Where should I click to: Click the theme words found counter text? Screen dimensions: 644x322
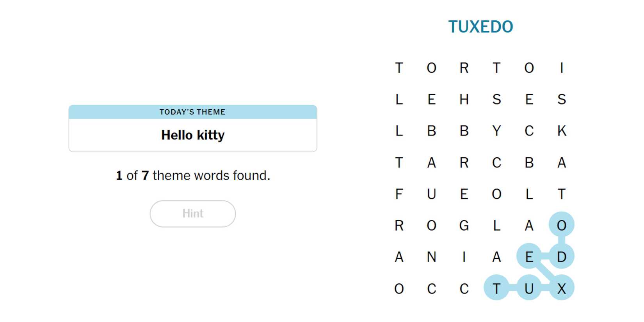point(192,176)
